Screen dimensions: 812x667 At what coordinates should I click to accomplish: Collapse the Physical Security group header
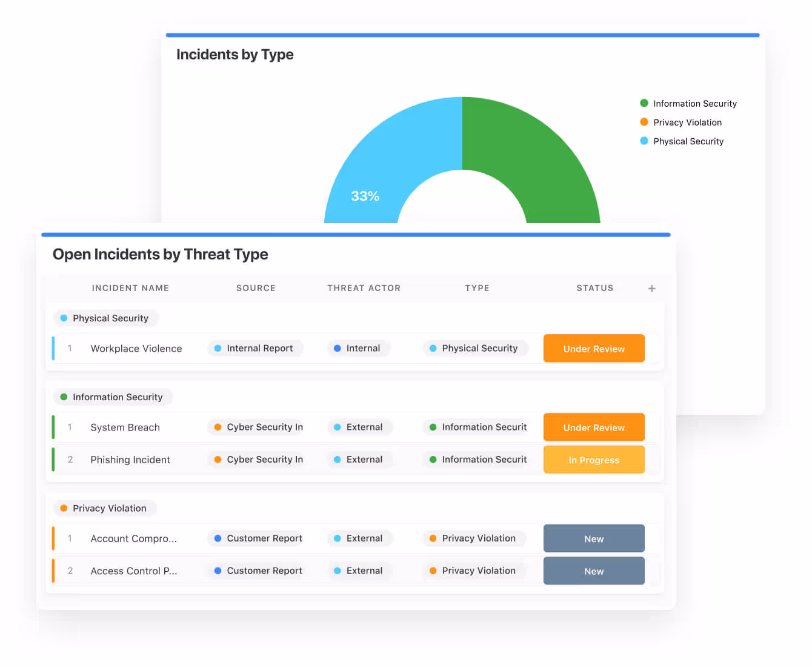coord(105,318)
